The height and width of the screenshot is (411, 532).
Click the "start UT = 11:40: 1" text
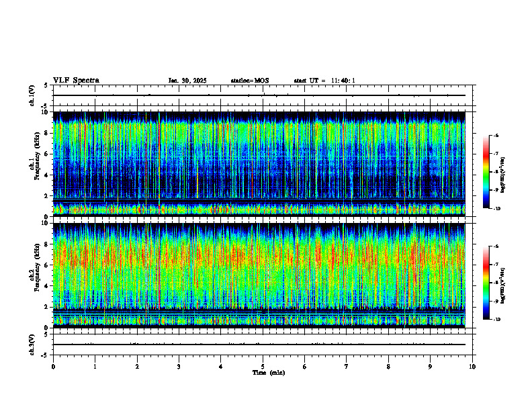[324, 81]
